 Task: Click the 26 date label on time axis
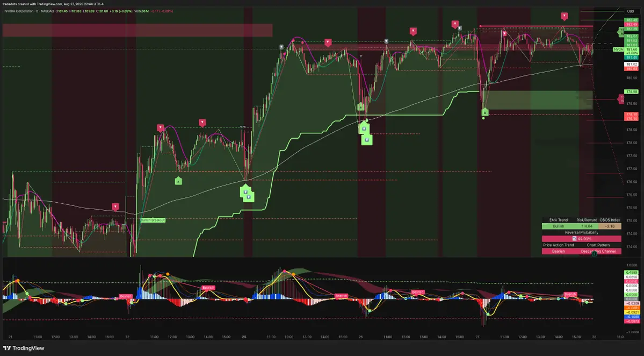360,337
